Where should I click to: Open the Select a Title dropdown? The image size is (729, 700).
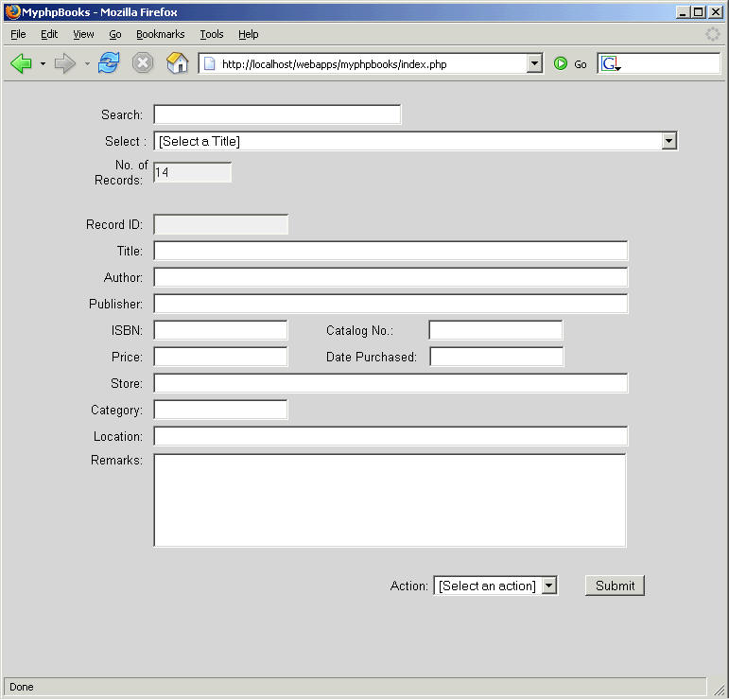[x=416, y=141]
